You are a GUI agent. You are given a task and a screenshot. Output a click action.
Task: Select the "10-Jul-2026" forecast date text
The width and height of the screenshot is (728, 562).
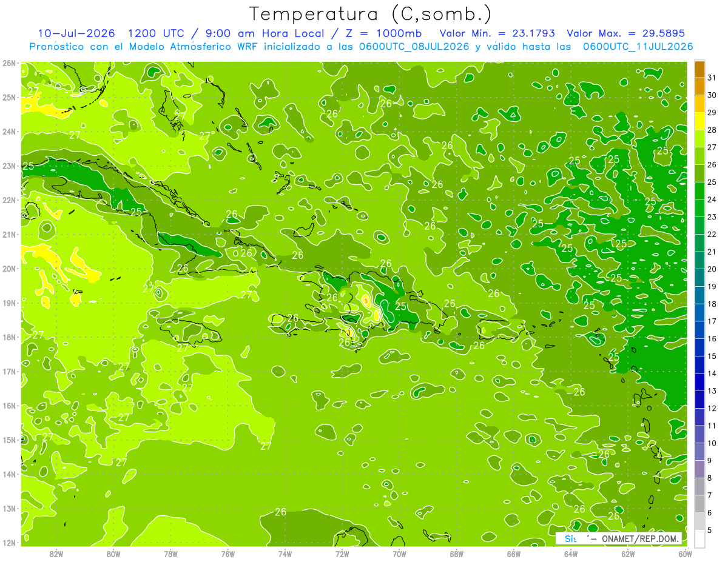[76, 33]
